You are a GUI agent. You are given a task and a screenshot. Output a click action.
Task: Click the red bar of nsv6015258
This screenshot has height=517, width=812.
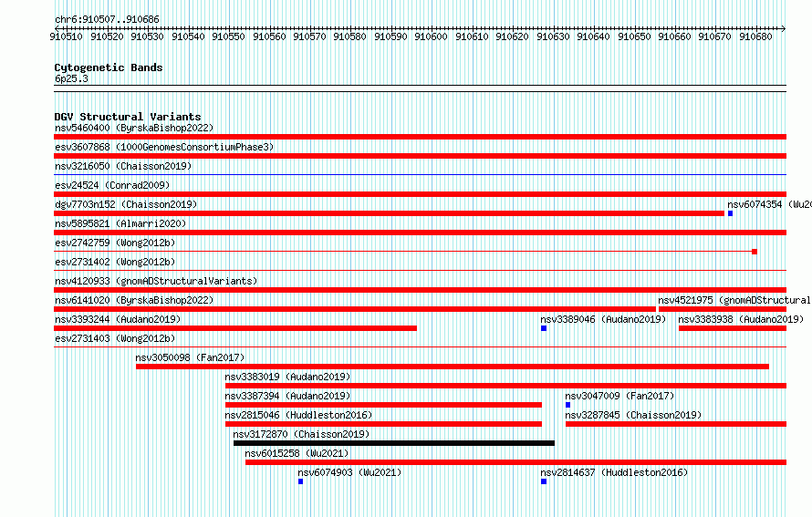pos(515,462)
